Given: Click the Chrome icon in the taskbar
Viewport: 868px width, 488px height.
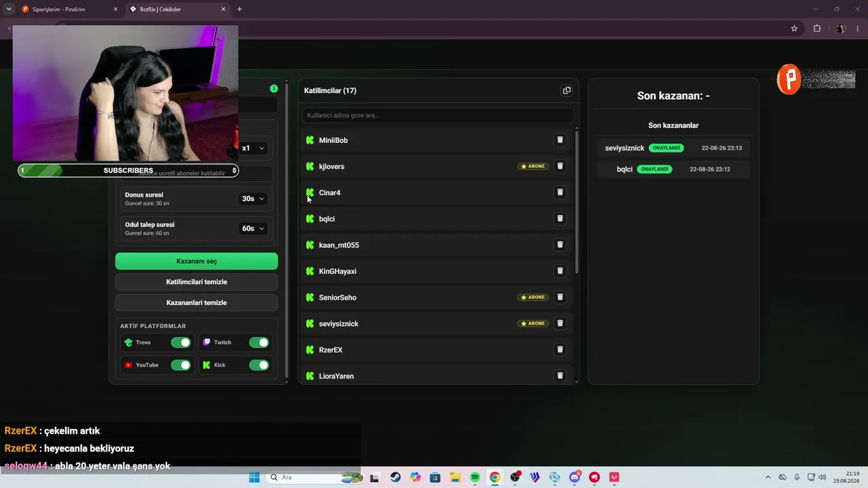Looking at the screenshot, I should click(495, 477).
